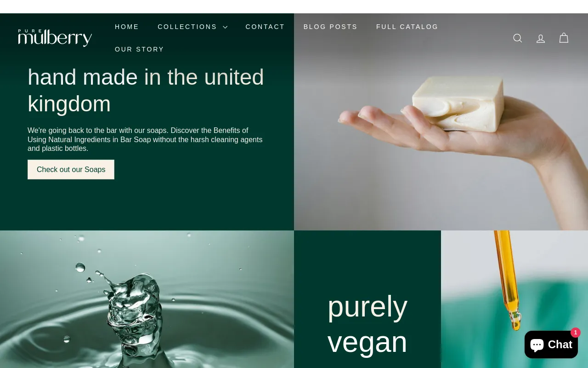Open the shopping cart bag icon
The height and width of the screenshot is (368, 588).
tap(564, 38)
